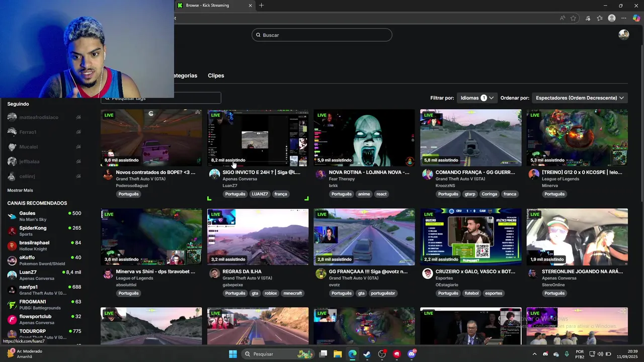Screen dimensions: 644x362
Task: Add page to favorites star icon
Action: 573,18
